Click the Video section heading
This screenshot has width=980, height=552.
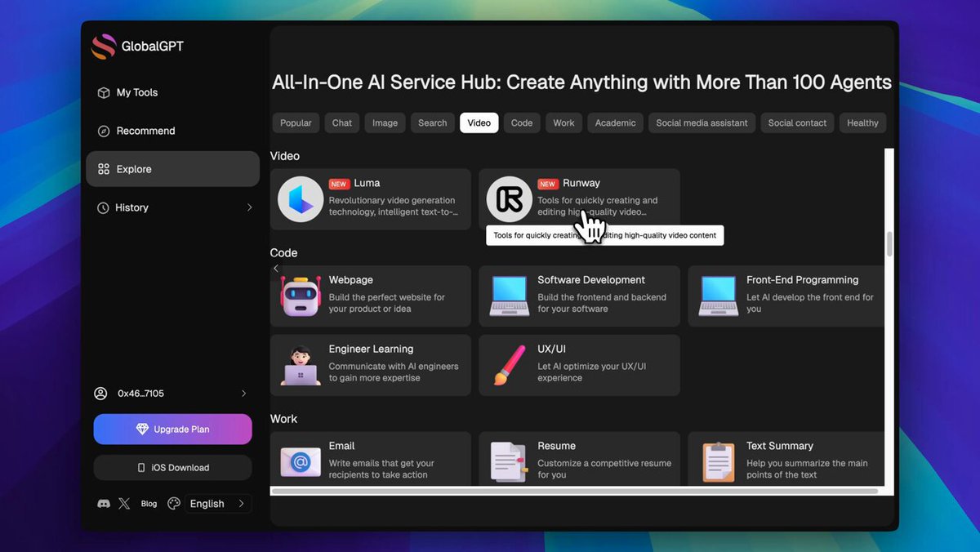click(x=285, y=156)
